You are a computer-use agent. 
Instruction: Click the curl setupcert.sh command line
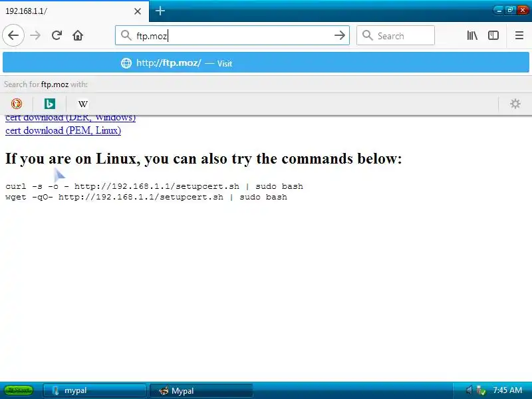[154, 186]
